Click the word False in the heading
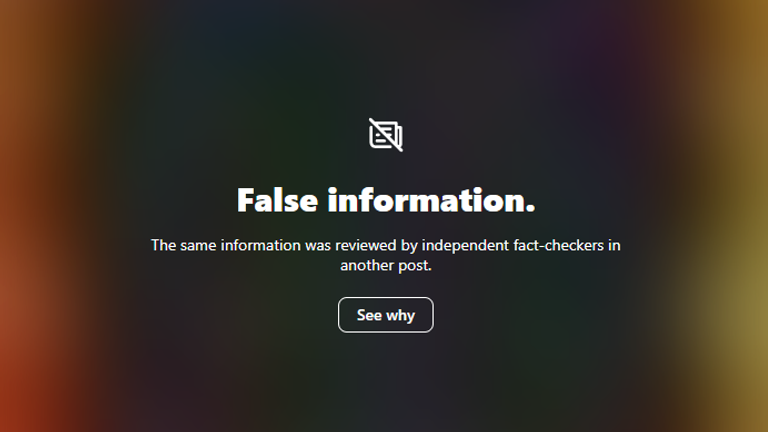 (x=277, y=200)
